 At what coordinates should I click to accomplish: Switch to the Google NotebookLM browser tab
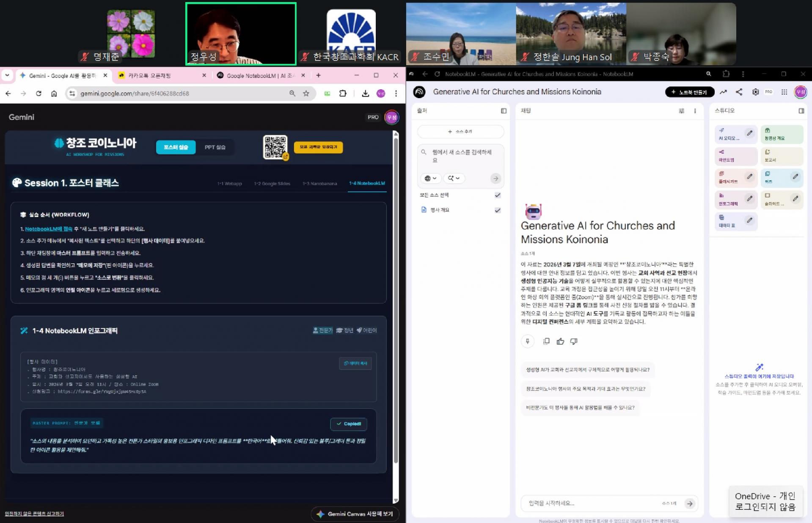(x=261, y=76)
